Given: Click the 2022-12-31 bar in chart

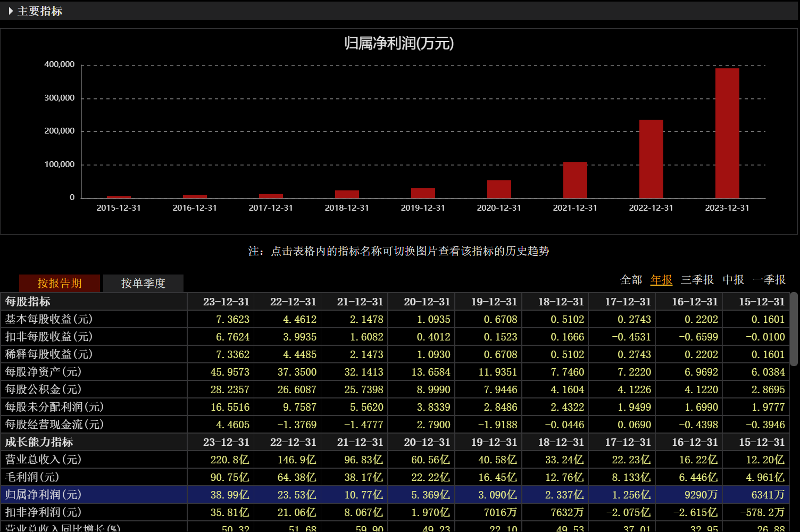Looking at the screenshot, I should click(x=651, y=159).
